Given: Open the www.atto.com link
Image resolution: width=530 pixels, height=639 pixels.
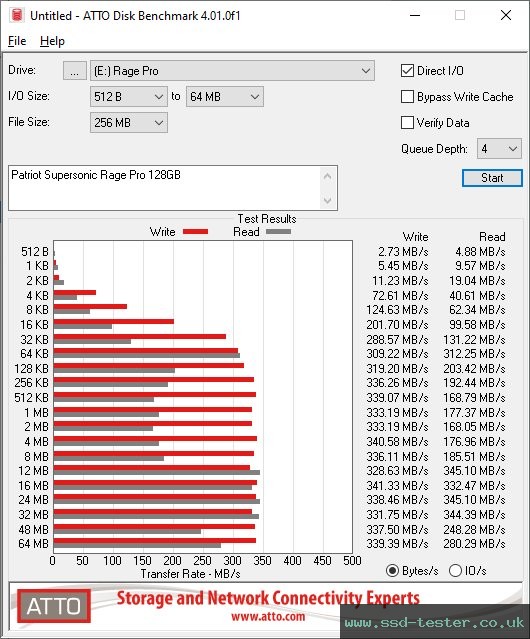Looking at the screenshot, I should pyautogui.click(x=268, y=617).
